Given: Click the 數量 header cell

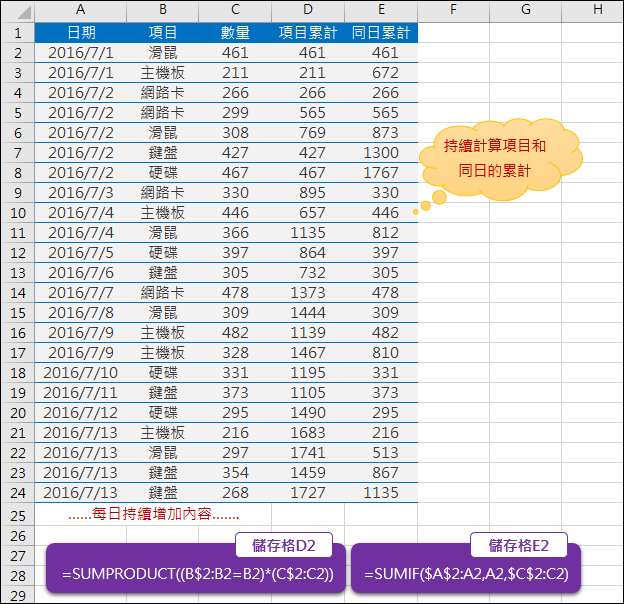Looking at the screenshot, I should 235,33.
